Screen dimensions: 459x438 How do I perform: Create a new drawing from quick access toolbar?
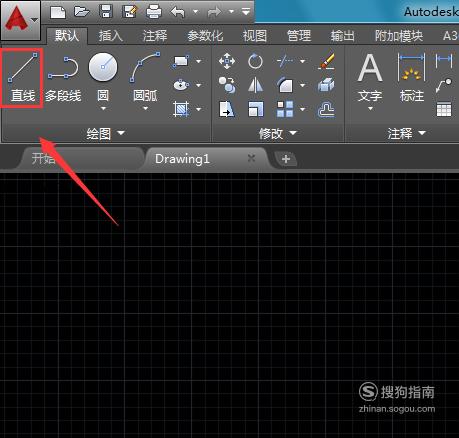click(x=58, y=12)
